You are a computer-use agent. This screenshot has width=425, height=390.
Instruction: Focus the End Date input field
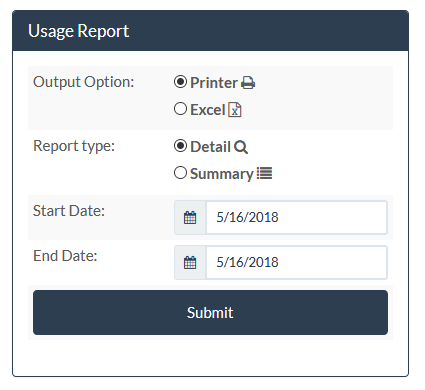[x=296, y=263]
